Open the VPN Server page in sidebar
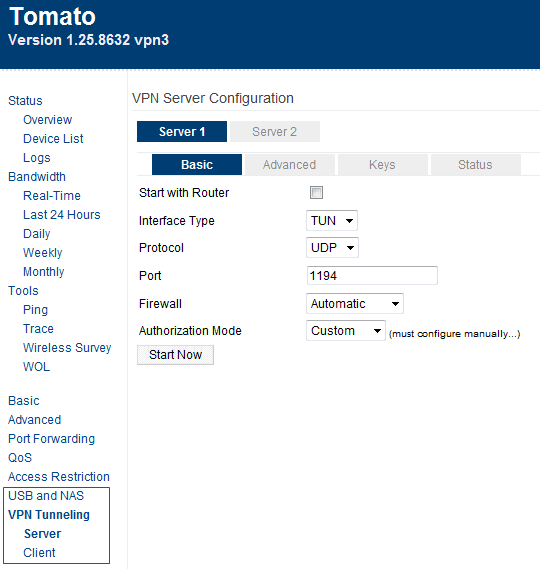The width and height of the screenshot is (540, 569). tap(42, 534)
